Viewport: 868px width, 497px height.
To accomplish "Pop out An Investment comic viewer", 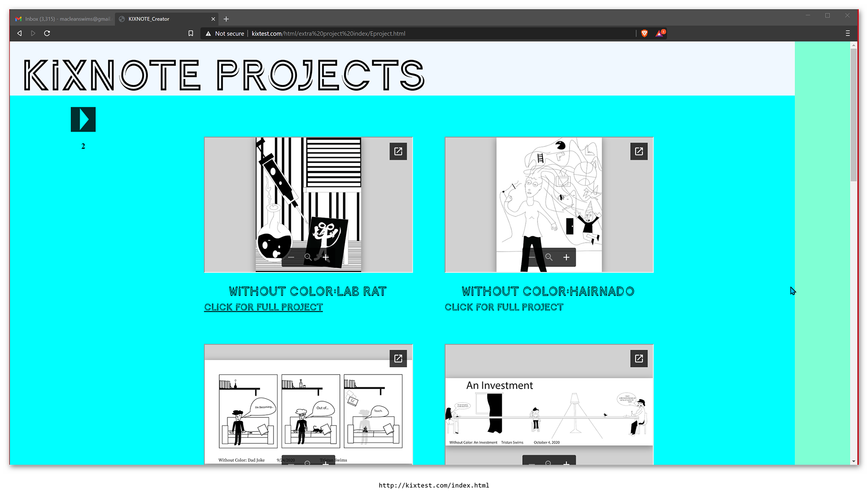I will click(x=638, y=358).
